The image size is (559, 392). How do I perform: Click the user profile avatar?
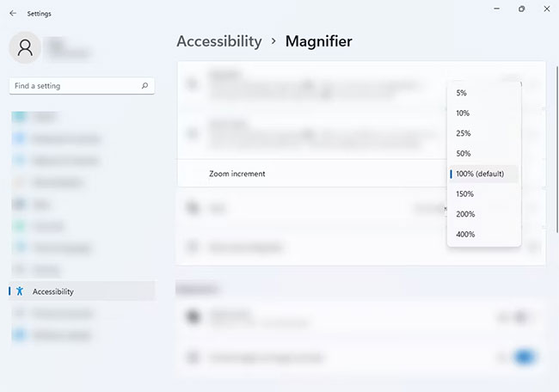click(25, 47)
